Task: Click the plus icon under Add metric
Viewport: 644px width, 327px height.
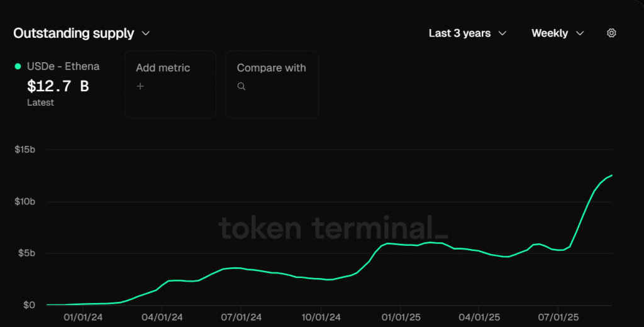Action: (140, 86)
